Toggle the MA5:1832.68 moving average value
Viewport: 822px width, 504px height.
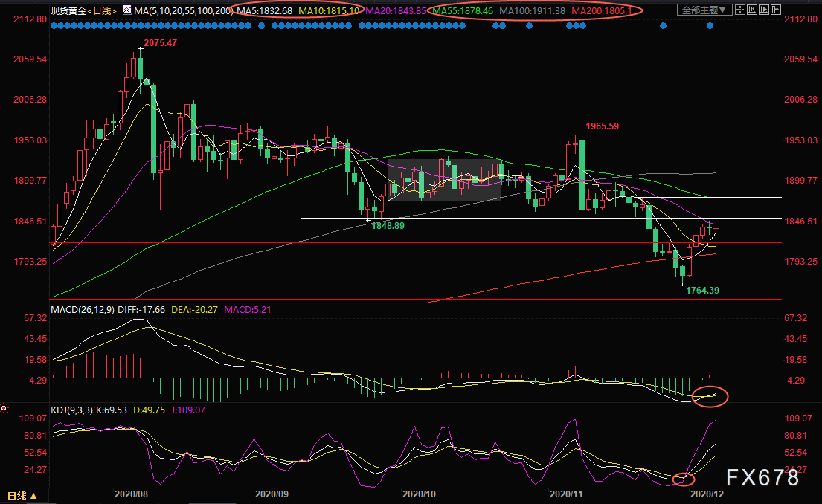coord(264,10)
